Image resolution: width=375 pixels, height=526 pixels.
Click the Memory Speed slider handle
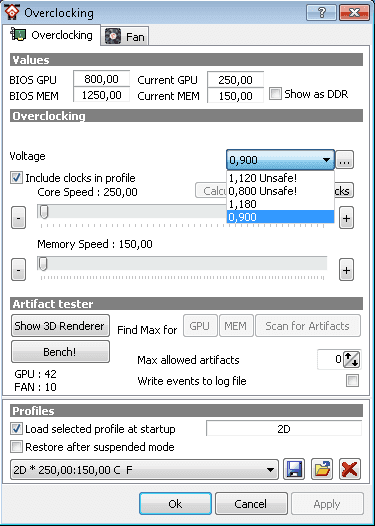click(43, 264)
